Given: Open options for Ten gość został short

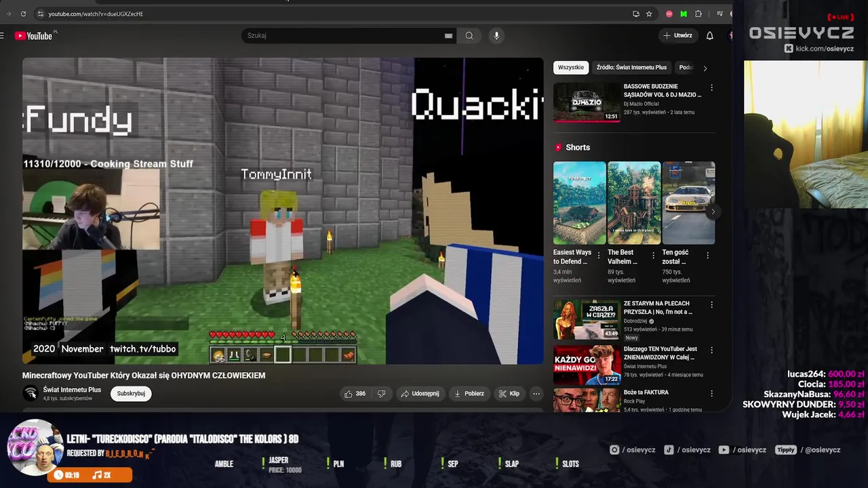Looking at the screenshot, I should [707, 256].
